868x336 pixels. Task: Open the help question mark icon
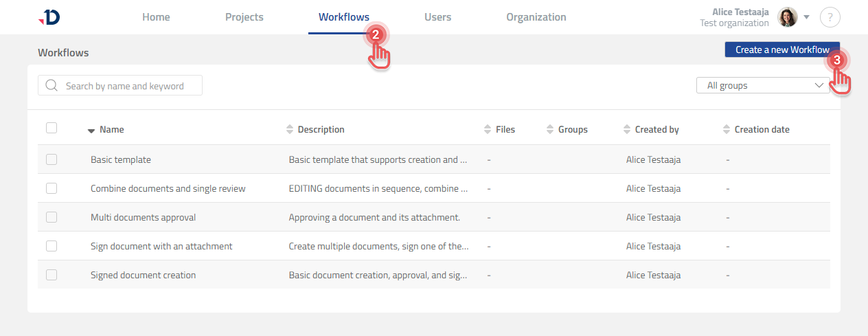pyautogui.click(x=830, y=18)
